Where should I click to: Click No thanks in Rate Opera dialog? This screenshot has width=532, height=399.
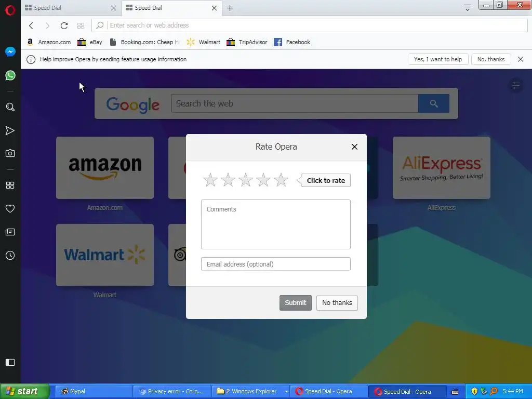click(337, 303)
